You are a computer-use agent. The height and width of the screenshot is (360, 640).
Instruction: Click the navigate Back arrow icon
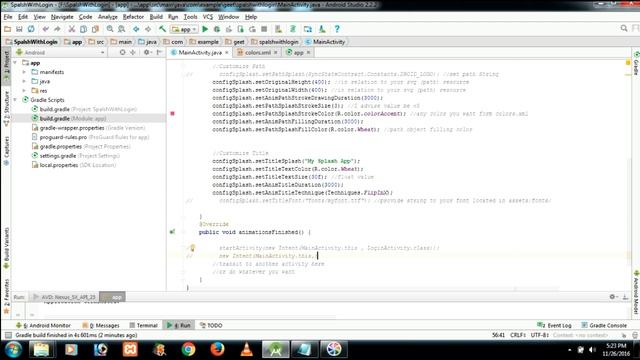(136, 29)
